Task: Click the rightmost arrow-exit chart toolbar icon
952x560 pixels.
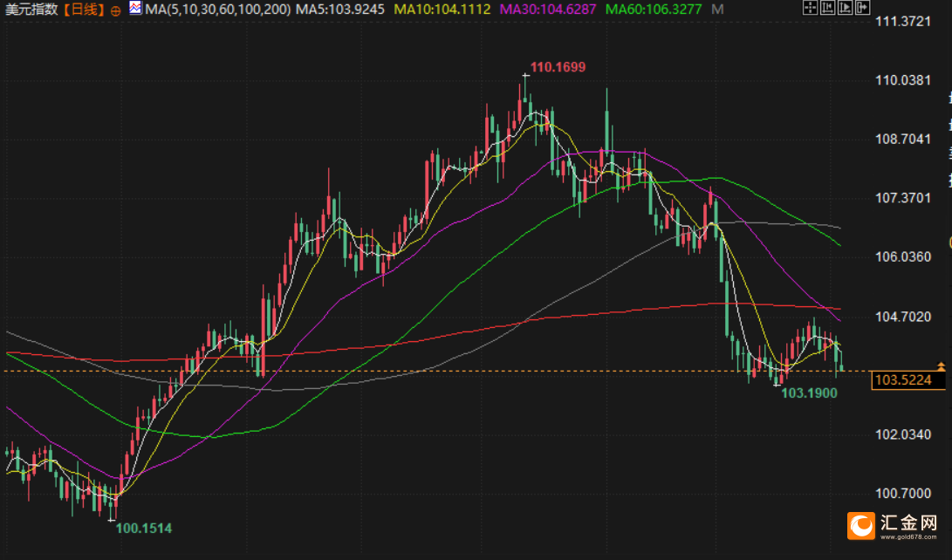Action: pos(863,7)
